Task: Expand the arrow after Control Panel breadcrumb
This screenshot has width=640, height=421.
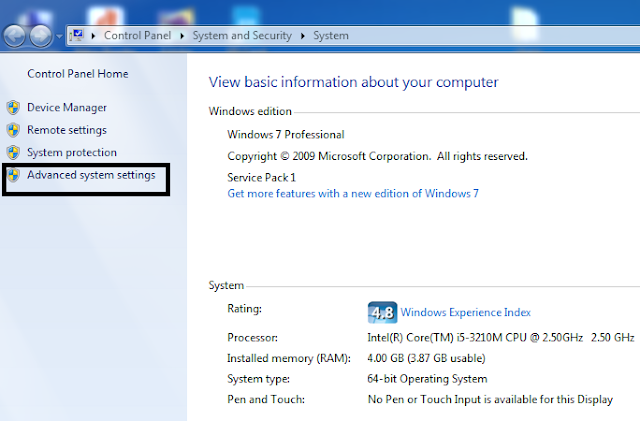Action: pyautogui.click(x=182, y=36)
